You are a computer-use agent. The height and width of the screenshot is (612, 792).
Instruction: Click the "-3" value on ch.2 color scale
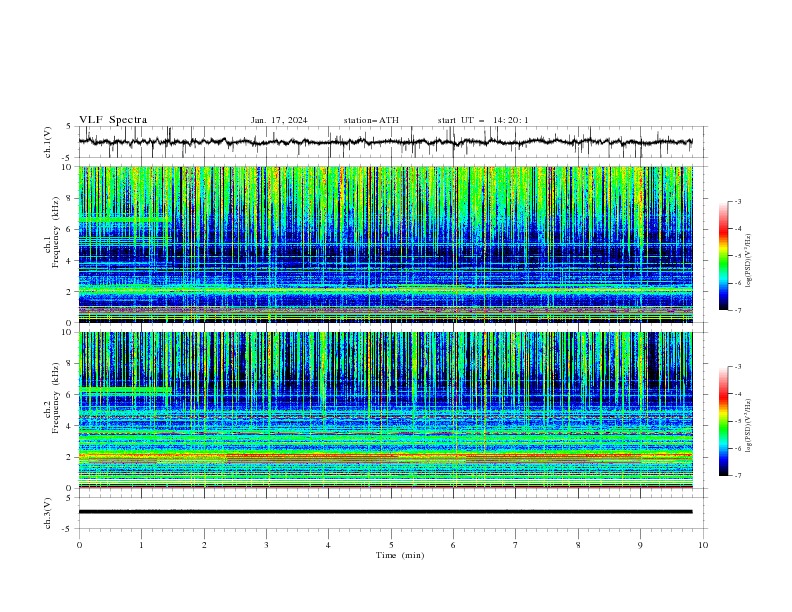click(x=738, y=367)
